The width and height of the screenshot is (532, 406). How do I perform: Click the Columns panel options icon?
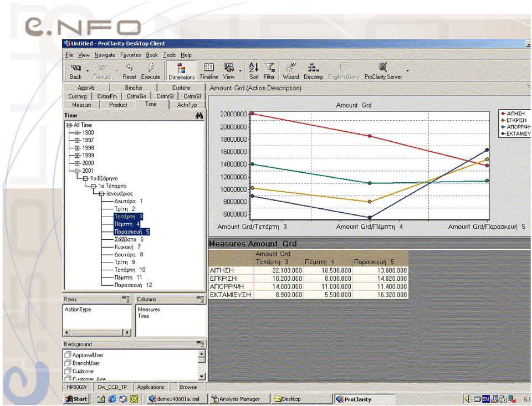pos(200,299)
